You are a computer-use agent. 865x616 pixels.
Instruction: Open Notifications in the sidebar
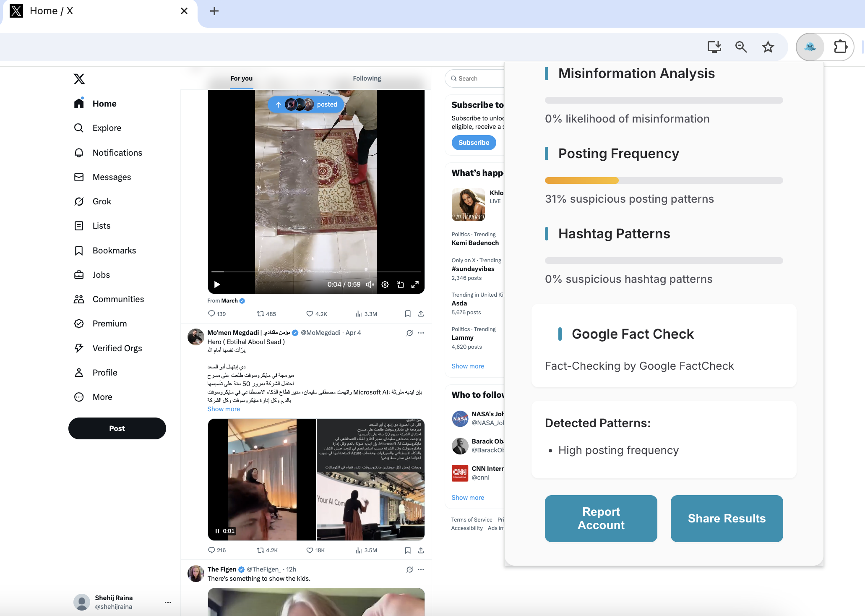(x=117, y=153)
